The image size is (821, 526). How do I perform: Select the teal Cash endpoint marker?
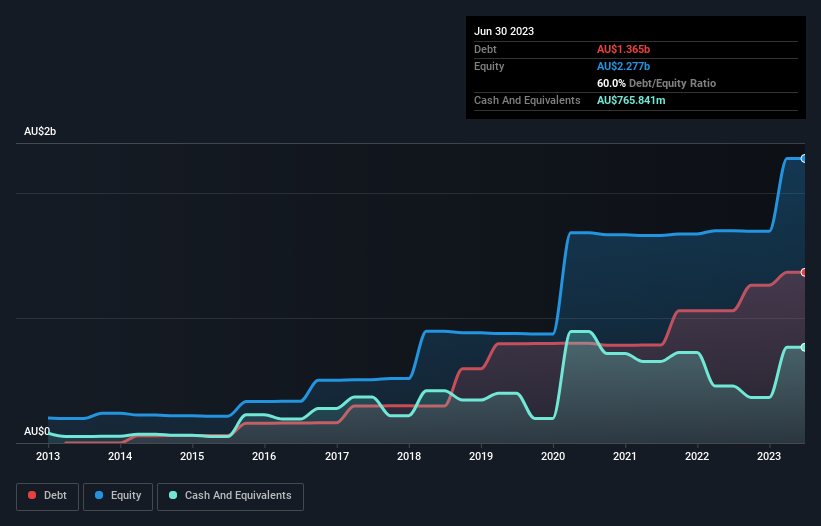804,347
